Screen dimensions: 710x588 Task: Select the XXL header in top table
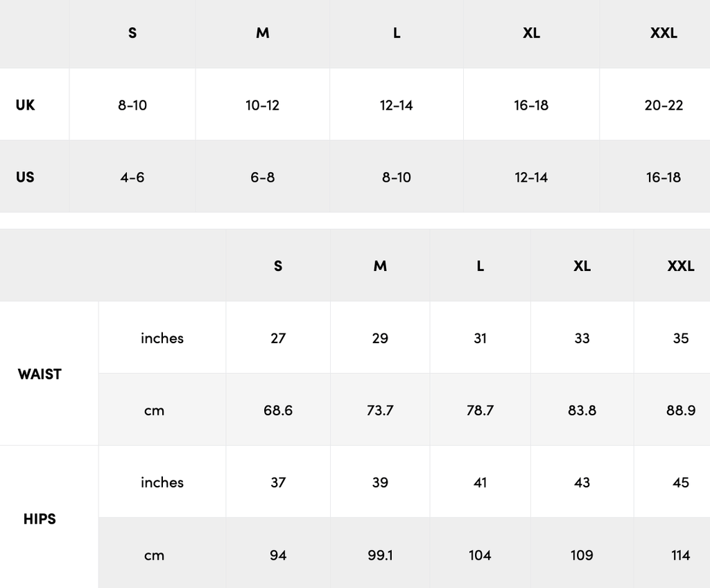click(x=664, y=33)
